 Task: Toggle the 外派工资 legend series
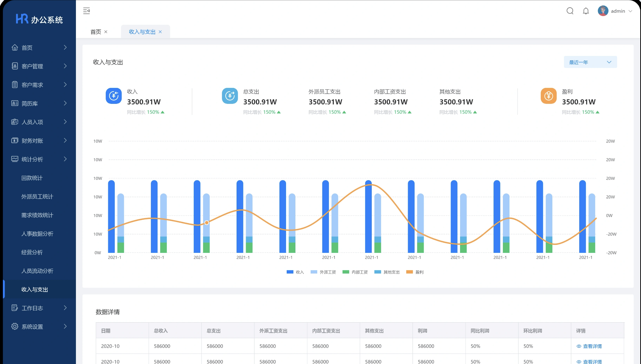[323, 272]
